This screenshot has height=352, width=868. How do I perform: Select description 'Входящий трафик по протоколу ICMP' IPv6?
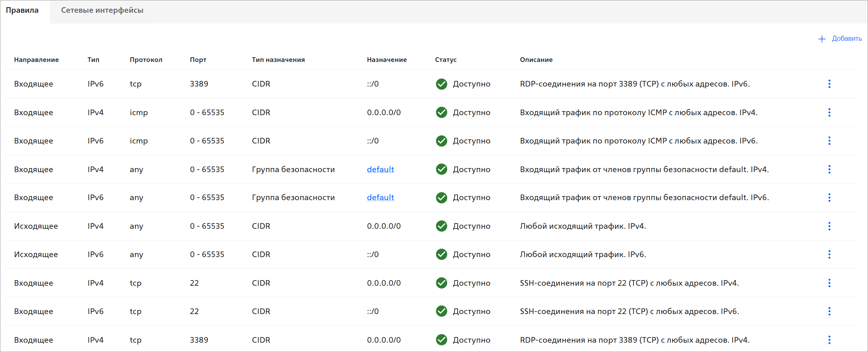click(x=639, y=141)
